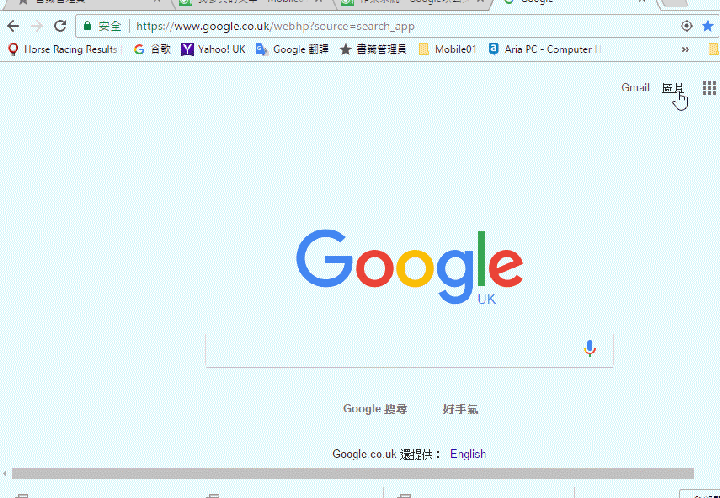
Task: Open the 圖片 images link
Action: click(673, 87)
